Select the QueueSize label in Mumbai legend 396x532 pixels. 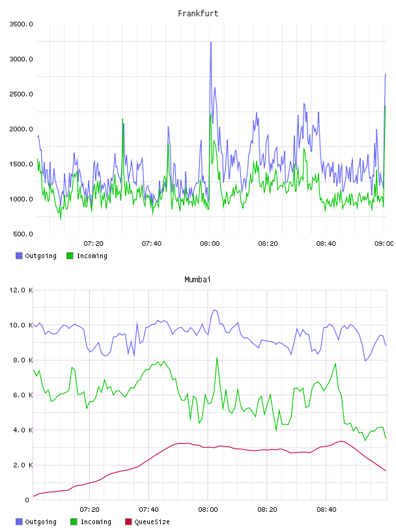click(152, 522)
